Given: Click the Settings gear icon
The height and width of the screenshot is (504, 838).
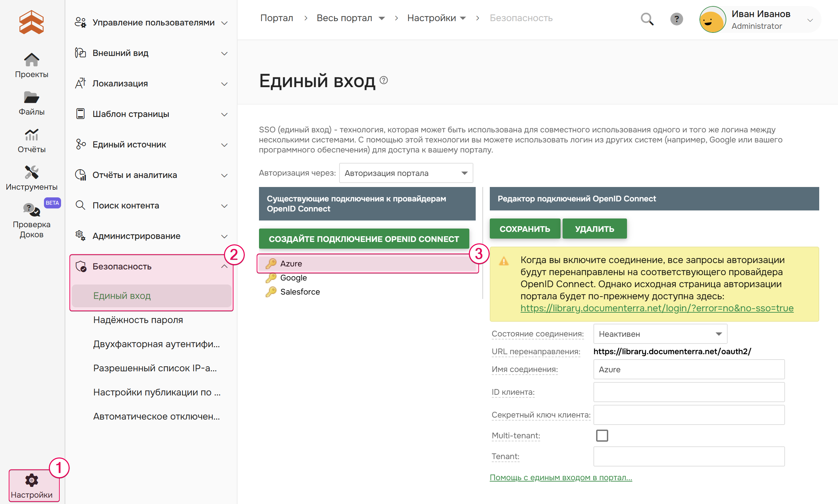Looking at the screenshot, I should [x=32, y=481].
